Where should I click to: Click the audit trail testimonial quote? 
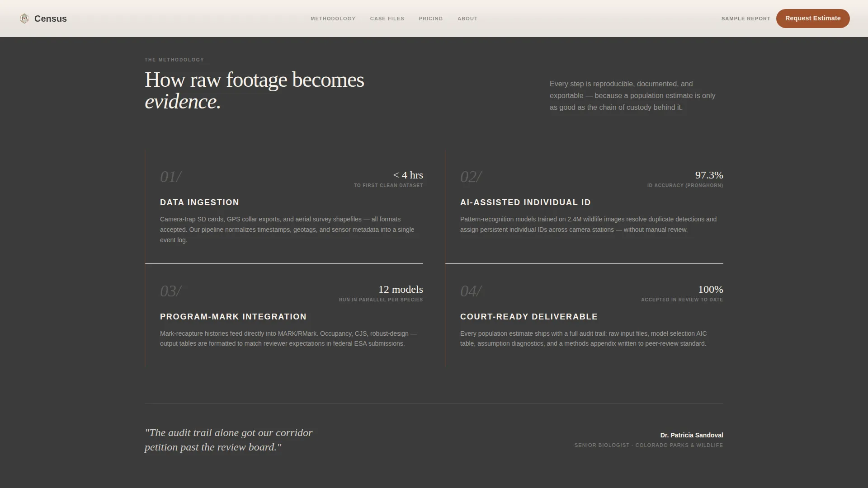229,440
